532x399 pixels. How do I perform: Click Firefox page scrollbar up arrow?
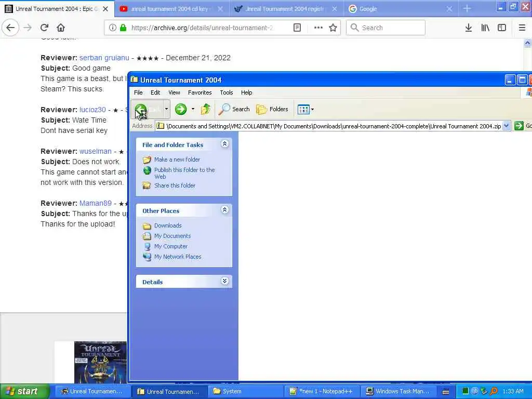527,43
